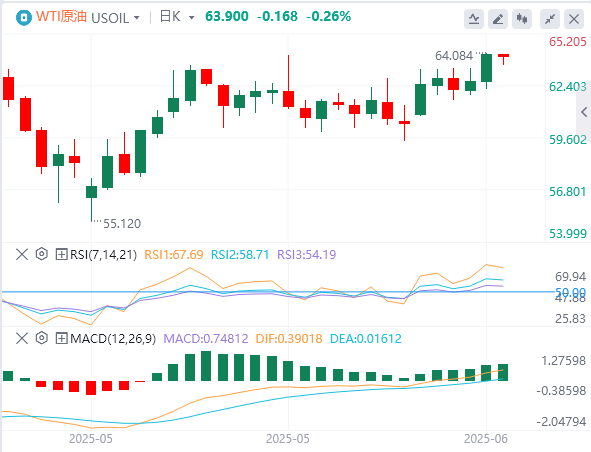Open the indicators line chart icon
Viewport: 591px width, 452px height.
coord(474,18)
